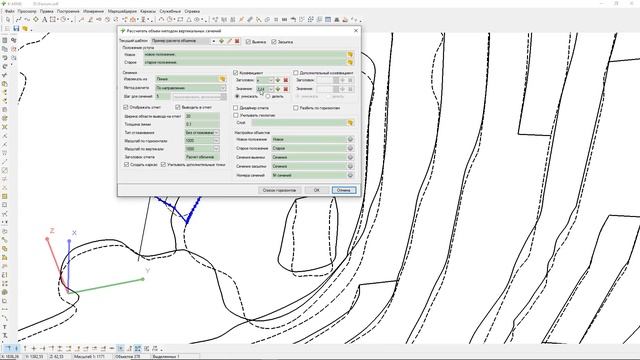Screen dimensions: 640x360
Task: Toggle Выводить в отчет checkbox
Action: coord(178,107)
